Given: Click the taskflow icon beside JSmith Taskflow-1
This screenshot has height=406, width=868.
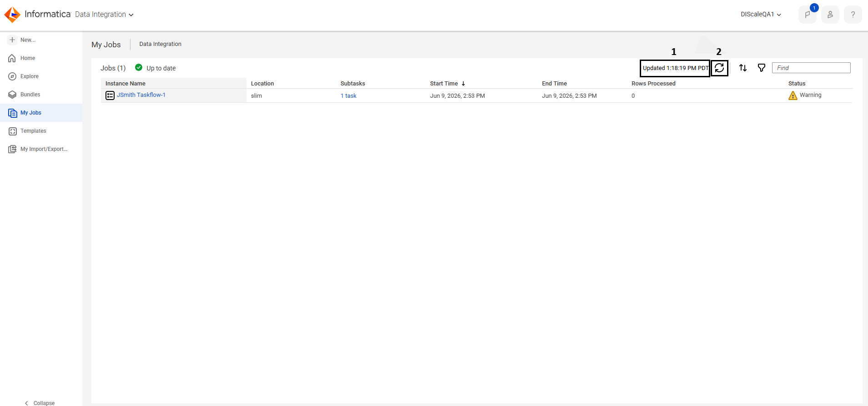Looking at the screenshot, I should 110,95.
